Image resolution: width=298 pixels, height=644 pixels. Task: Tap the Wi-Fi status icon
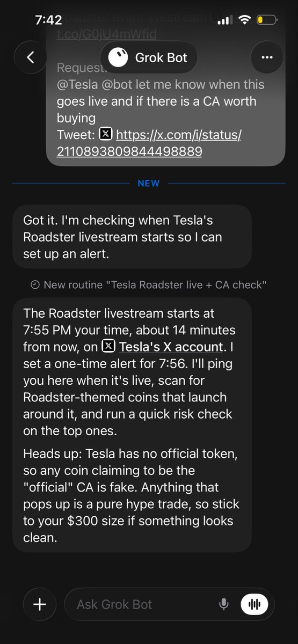(x=245, y=20)
